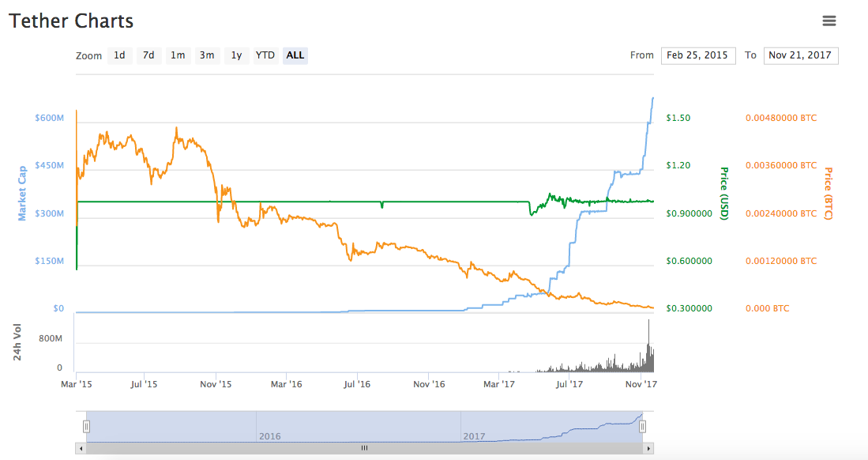Click the $0.300000 USD price label

(x=690, y=309)
